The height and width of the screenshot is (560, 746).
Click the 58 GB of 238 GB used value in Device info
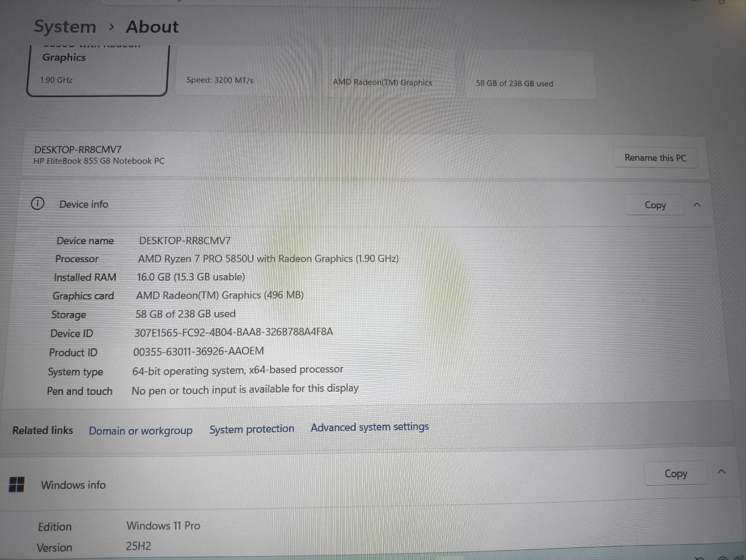185,314
